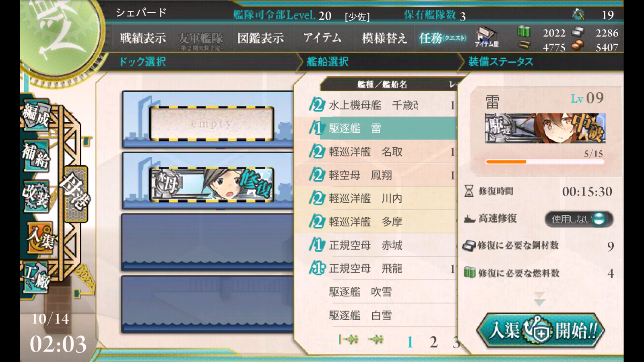Expand the downward arrow below repair costs
This screenshot has width=644, height=362.
tap(539, 299)
